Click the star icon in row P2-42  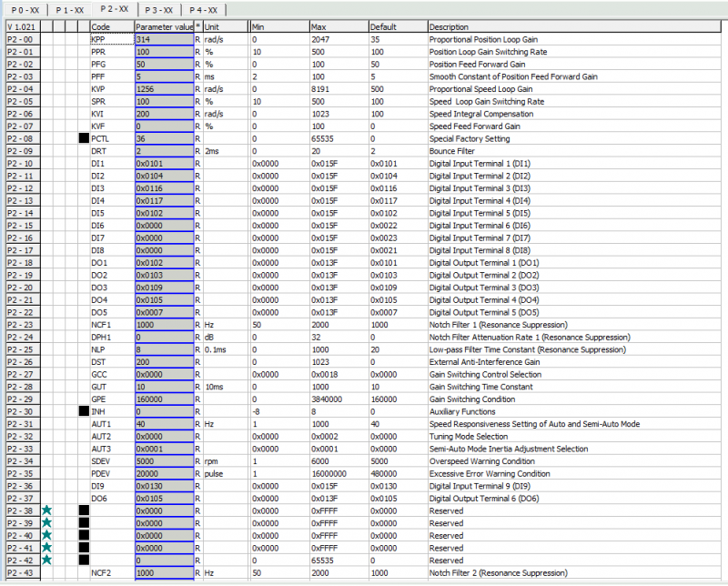[46, 561]
